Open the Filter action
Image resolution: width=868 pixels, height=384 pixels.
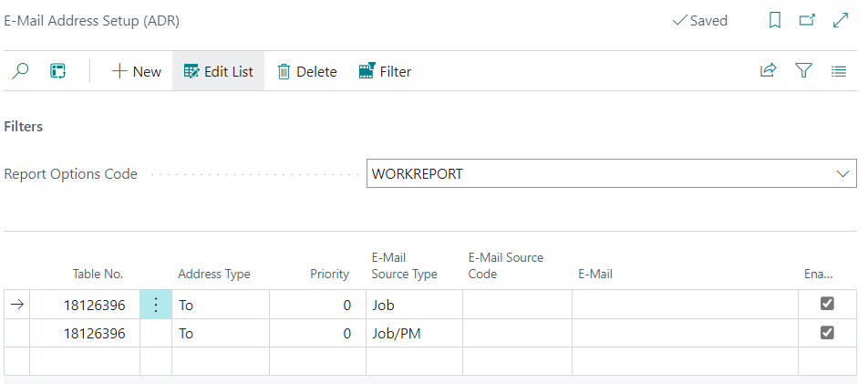pyautogui.click(x=386, y=71)
